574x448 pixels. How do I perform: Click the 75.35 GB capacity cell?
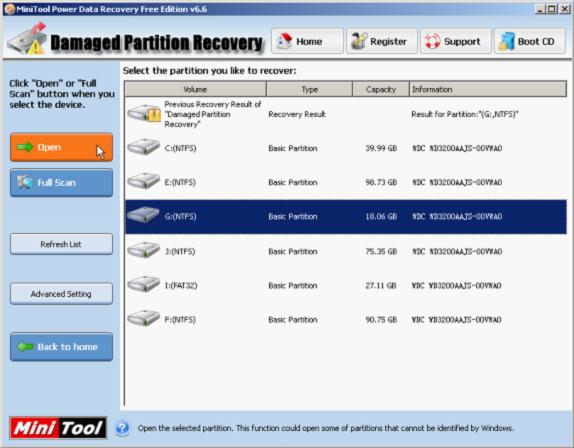click(381, 251)
